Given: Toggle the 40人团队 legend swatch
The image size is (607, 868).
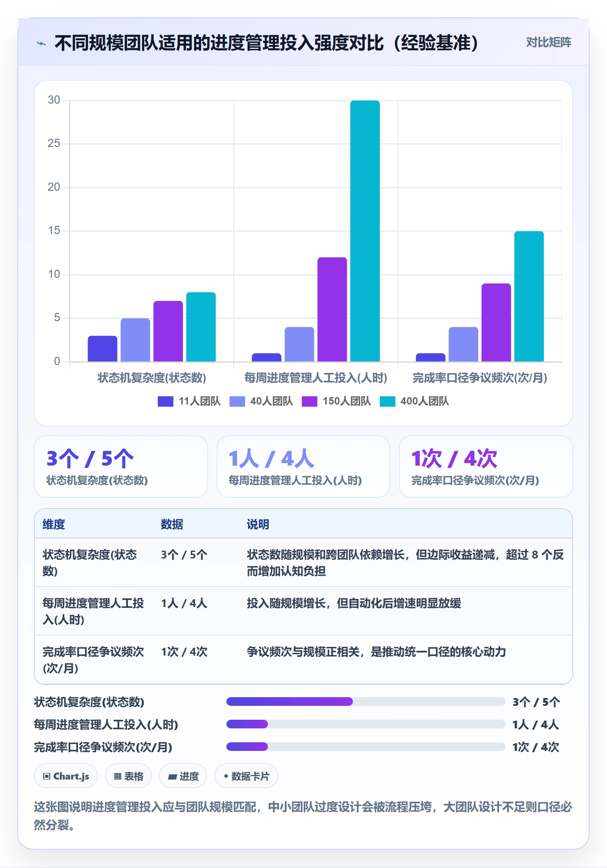Looking at the screenshot, I should point(237,401).
